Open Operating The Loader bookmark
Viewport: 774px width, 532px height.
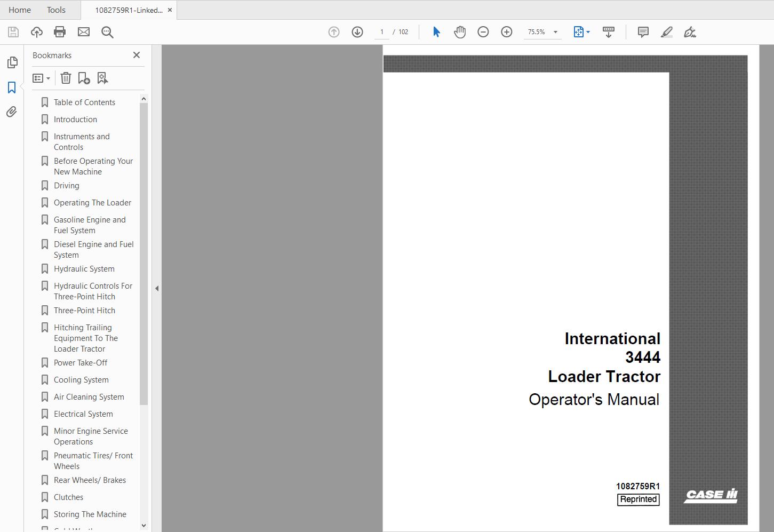(x=92, y=203)
